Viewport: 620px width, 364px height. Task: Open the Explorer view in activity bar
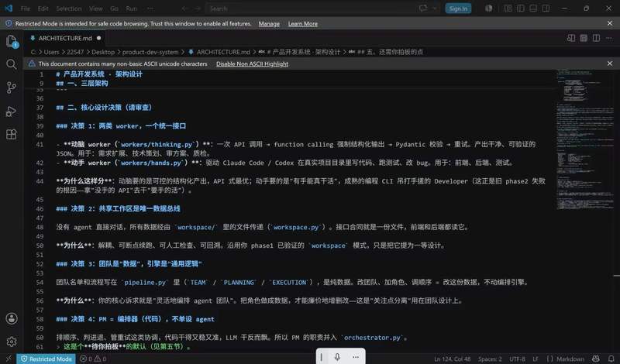12,41
